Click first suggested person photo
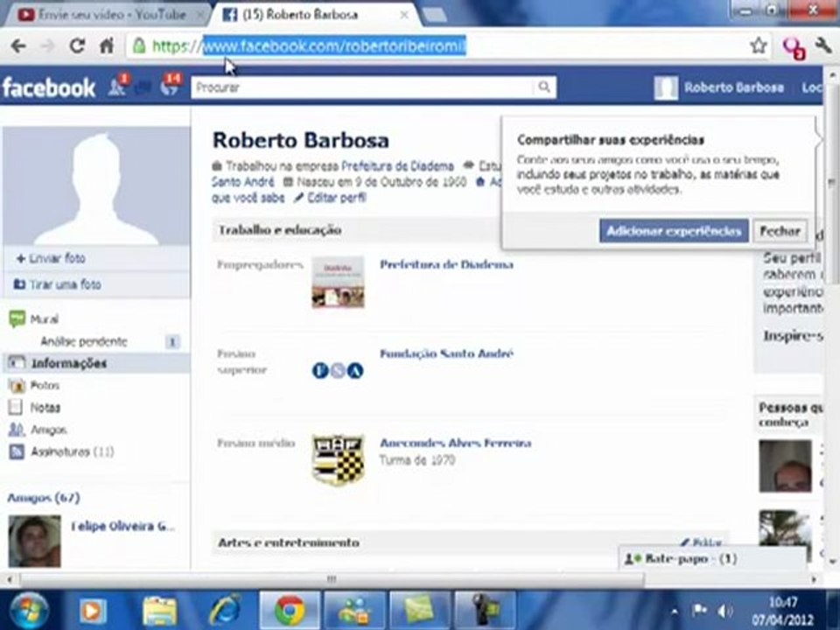 786,466
